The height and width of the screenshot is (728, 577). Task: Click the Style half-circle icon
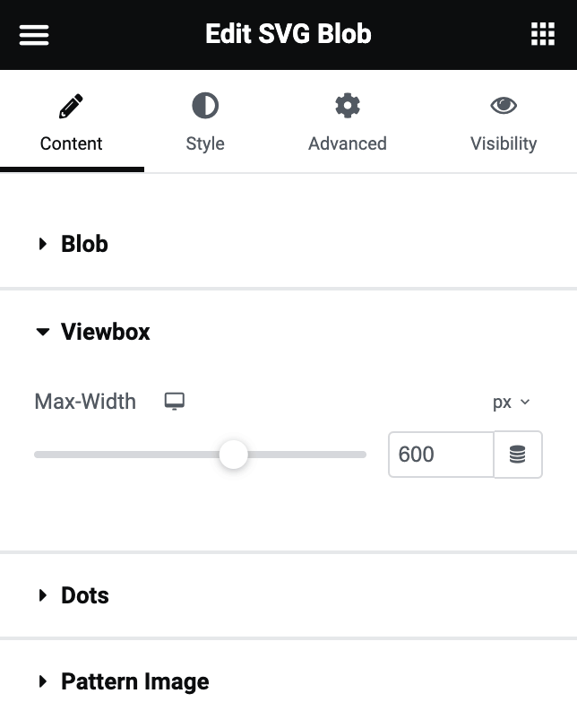coord(205,106)
